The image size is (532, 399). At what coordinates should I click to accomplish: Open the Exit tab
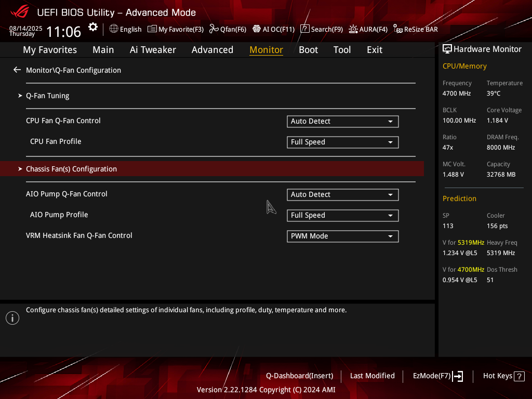(375, 50)
